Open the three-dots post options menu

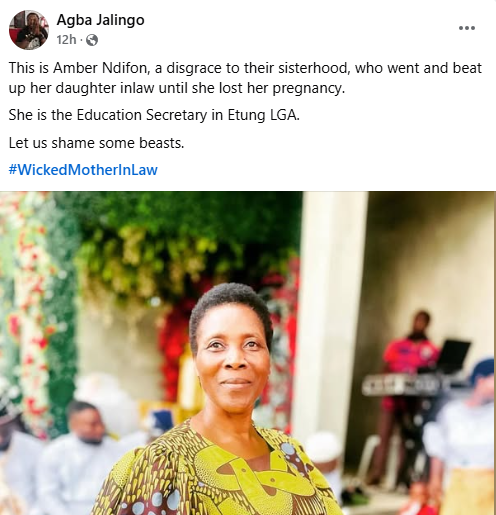[467, 28]
